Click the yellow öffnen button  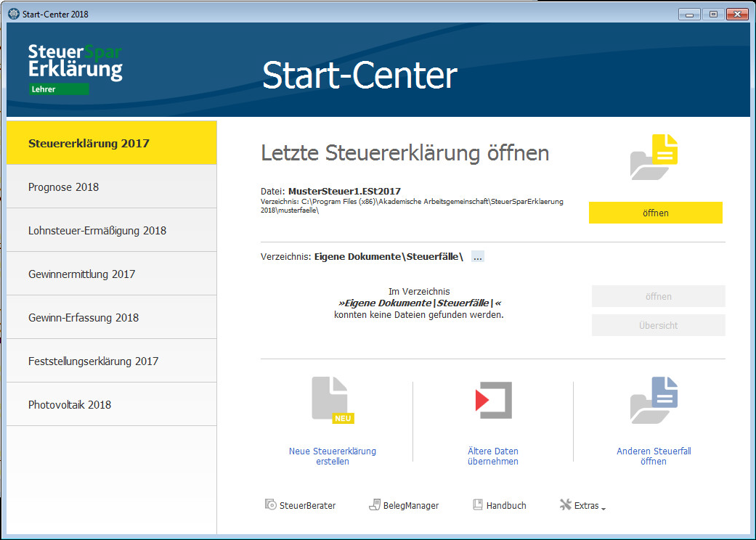tap(656, 213)
